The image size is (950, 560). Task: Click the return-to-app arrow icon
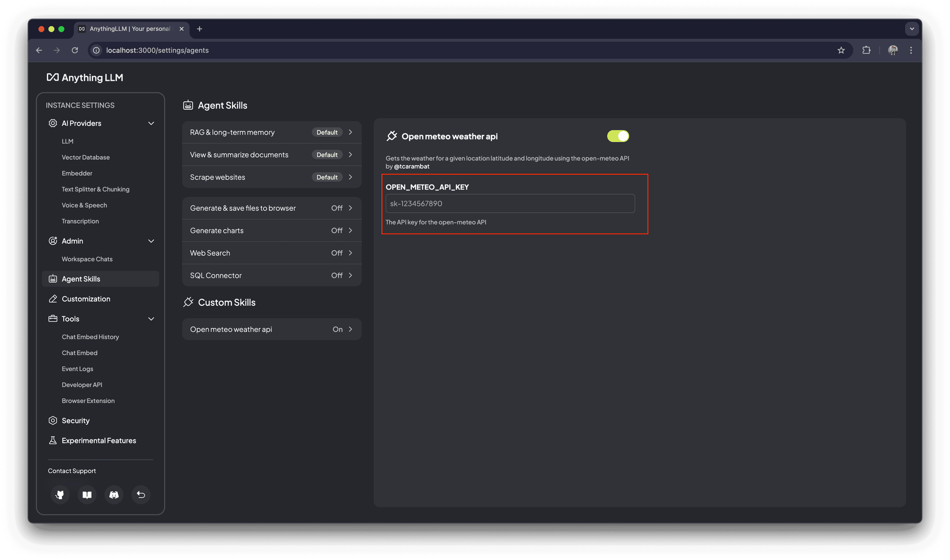coord(141,495)
